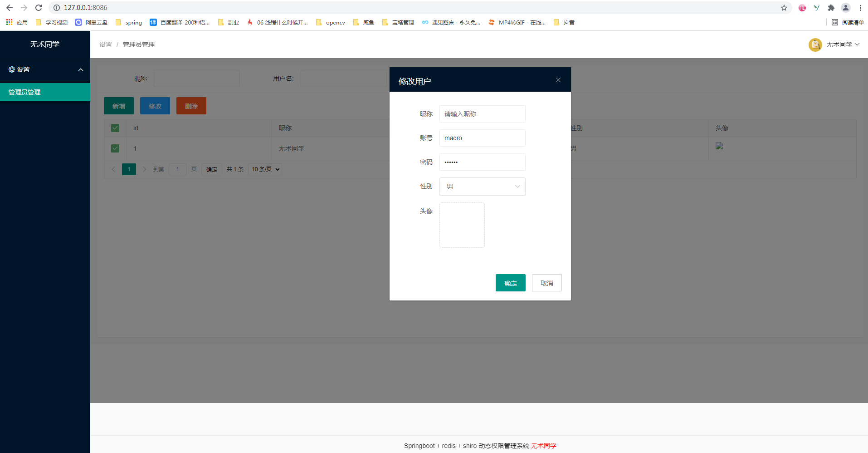Click the red 删除 button
This screenshot has width=868, height=453.
(191, 106)
